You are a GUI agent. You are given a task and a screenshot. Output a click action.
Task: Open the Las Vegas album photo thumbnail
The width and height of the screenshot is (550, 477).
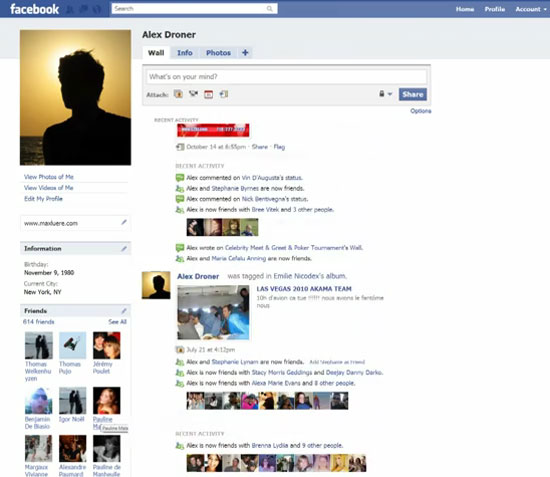(213, 313)
